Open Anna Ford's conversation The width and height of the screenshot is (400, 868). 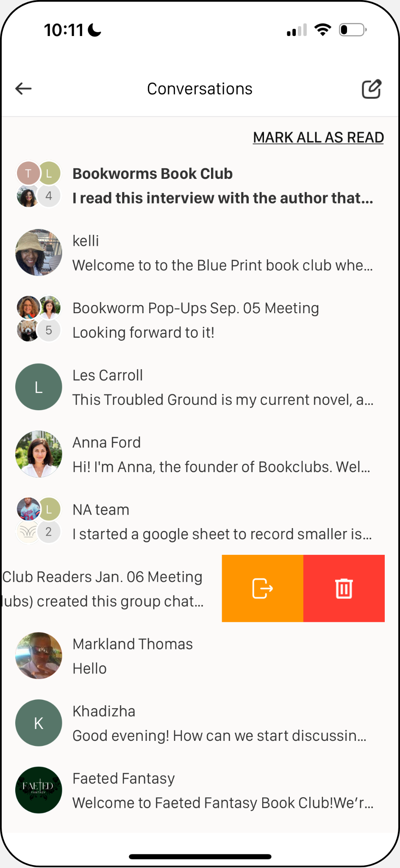(200, 454)
